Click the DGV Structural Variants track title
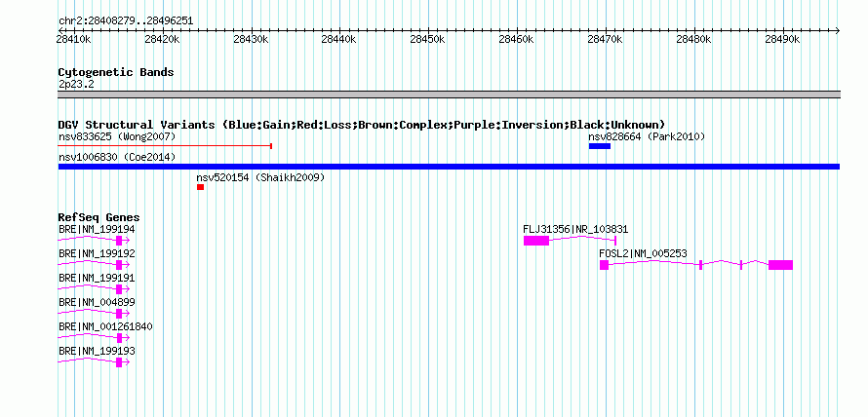Image resolution: width=868 pixels, height=417 pixels. [x=362, y=125]
